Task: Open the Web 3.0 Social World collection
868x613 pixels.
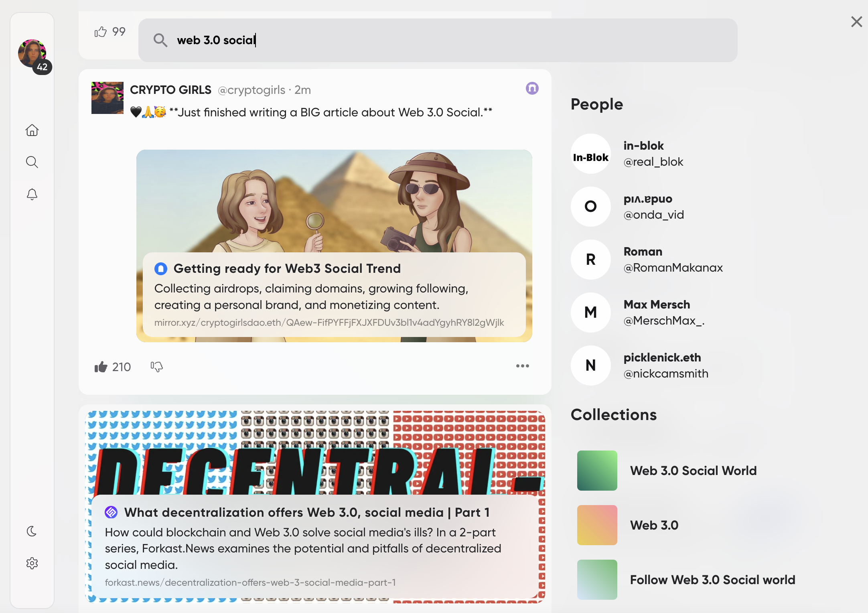Action: point(693,471)
